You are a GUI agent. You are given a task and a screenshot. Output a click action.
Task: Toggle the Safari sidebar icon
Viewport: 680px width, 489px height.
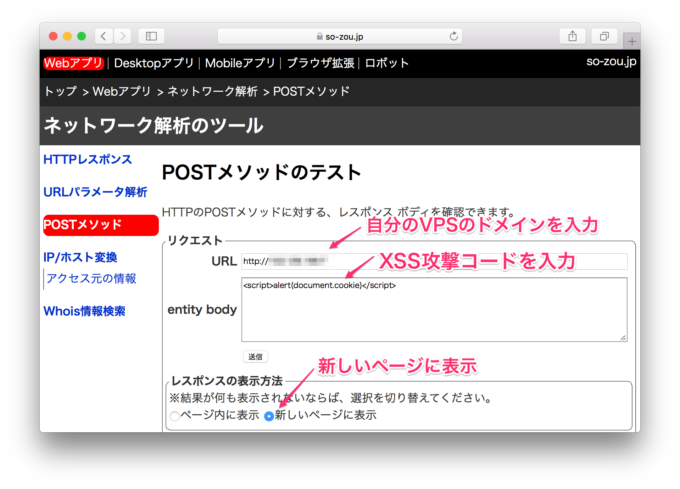[x=152, y=36]
